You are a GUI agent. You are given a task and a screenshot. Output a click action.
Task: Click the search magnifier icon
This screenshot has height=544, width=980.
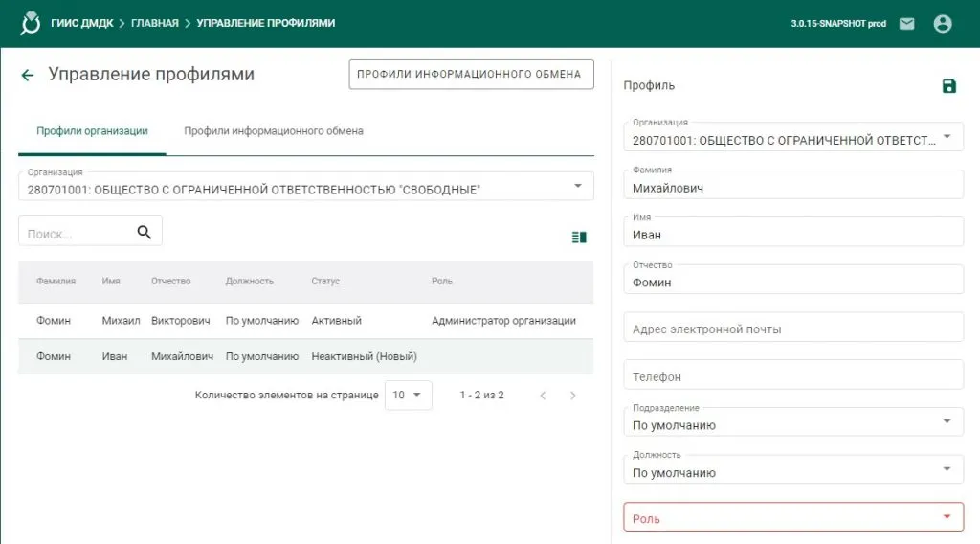pyautogui.click(x=145, y=232)
